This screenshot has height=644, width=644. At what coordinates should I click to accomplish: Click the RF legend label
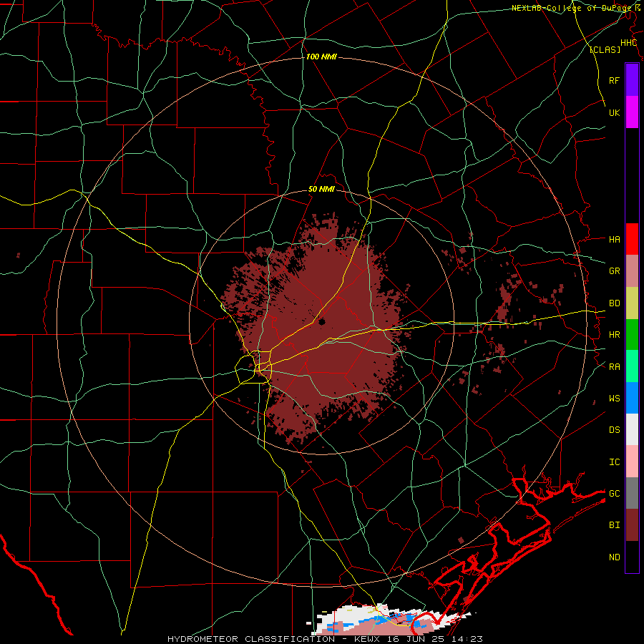(x=614, y=80)
